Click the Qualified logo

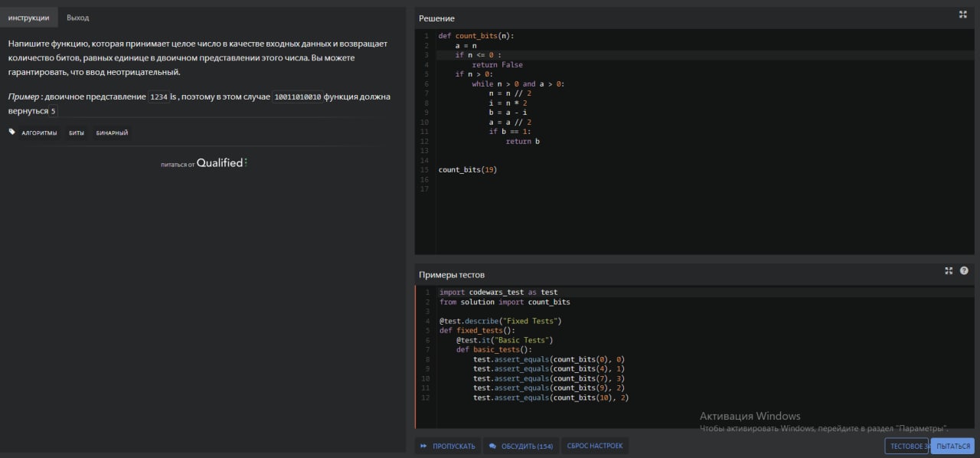click(x=221, y=162)
